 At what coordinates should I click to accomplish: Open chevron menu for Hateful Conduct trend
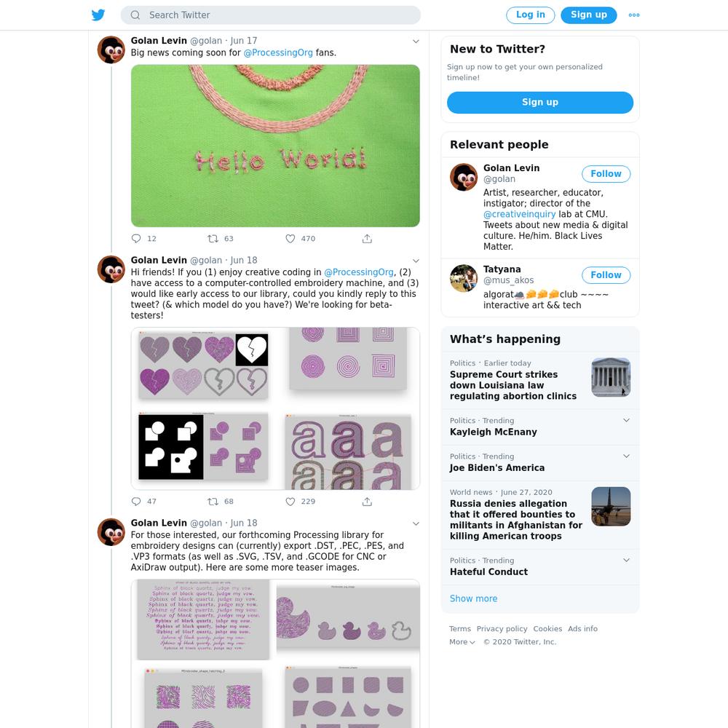626,560
